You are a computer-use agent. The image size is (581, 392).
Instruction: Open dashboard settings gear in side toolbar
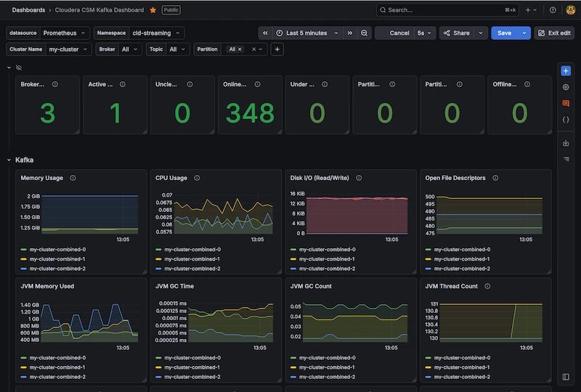coord(566,87)
